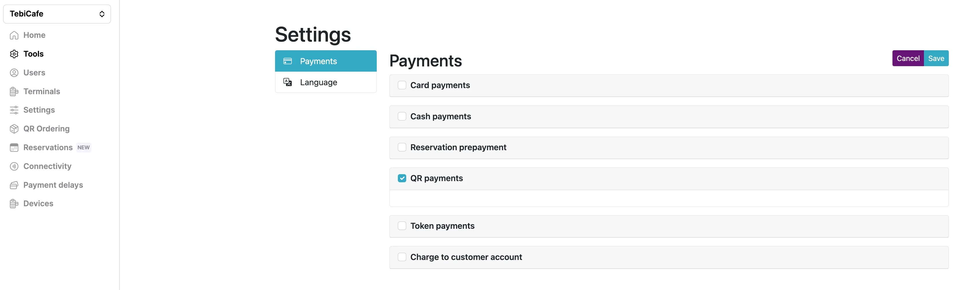Enable Token payments
The height and width of the screenshot is (290, 980).
click(402, 226)
